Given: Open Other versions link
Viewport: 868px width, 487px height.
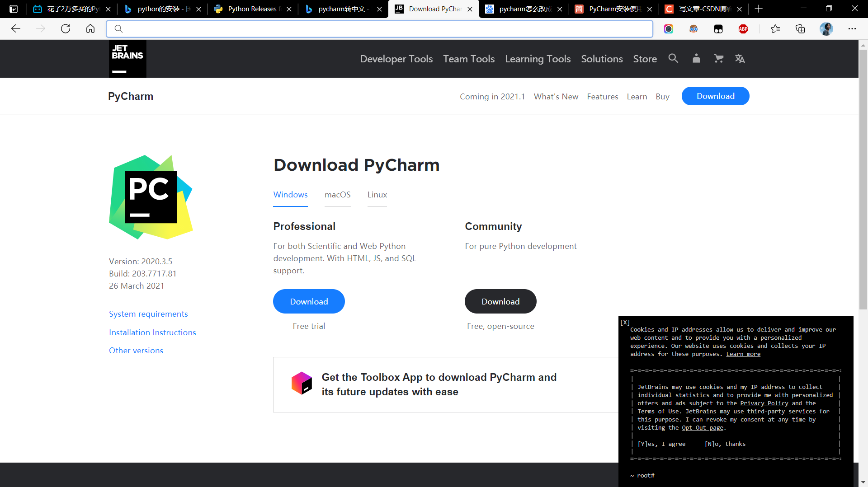Looking at the screenshot, I should (x=136, y=351).
